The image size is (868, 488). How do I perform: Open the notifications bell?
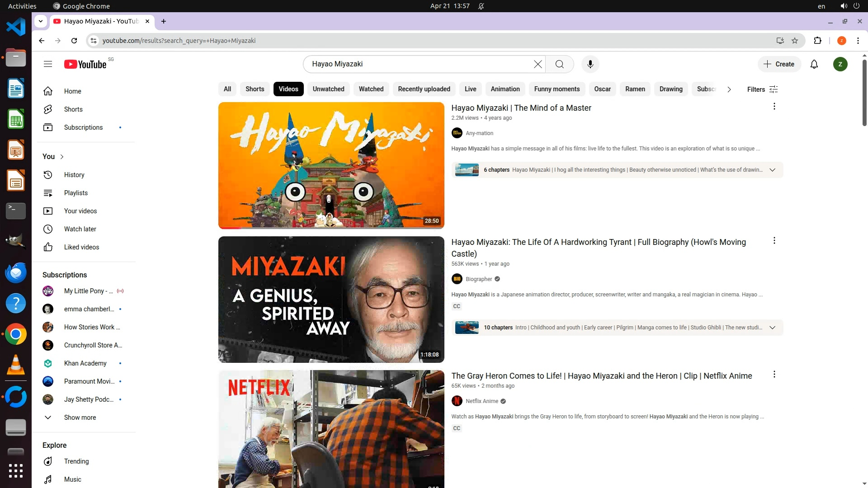[x=814, y=64]
